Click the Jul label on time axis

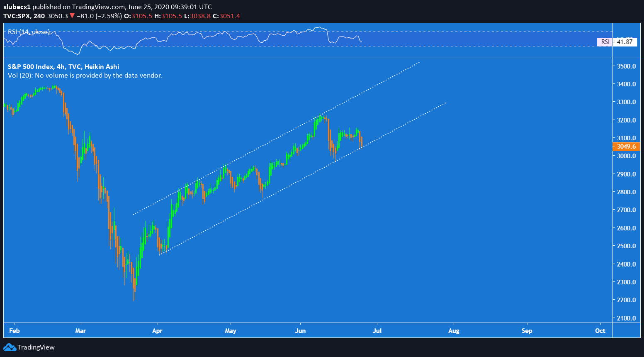(x=377, y=331)
